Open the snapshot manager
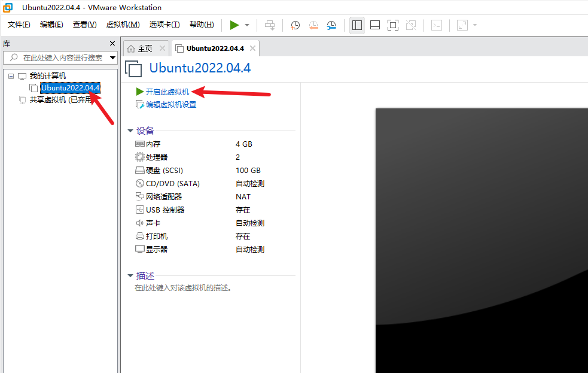Image resolution: width=588 pixels, height=373 pixels. 331,25
